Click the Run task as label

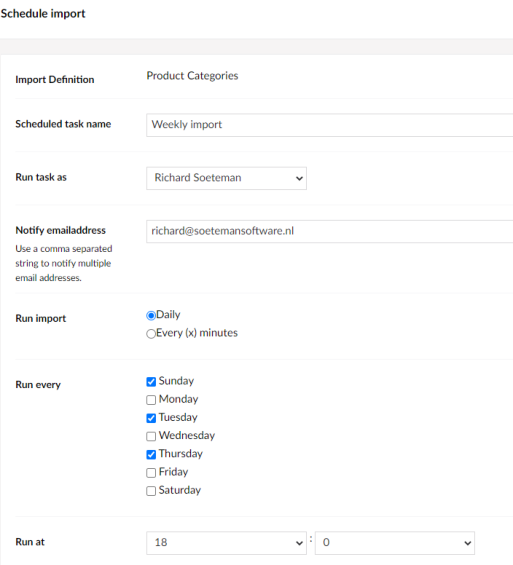41,177
